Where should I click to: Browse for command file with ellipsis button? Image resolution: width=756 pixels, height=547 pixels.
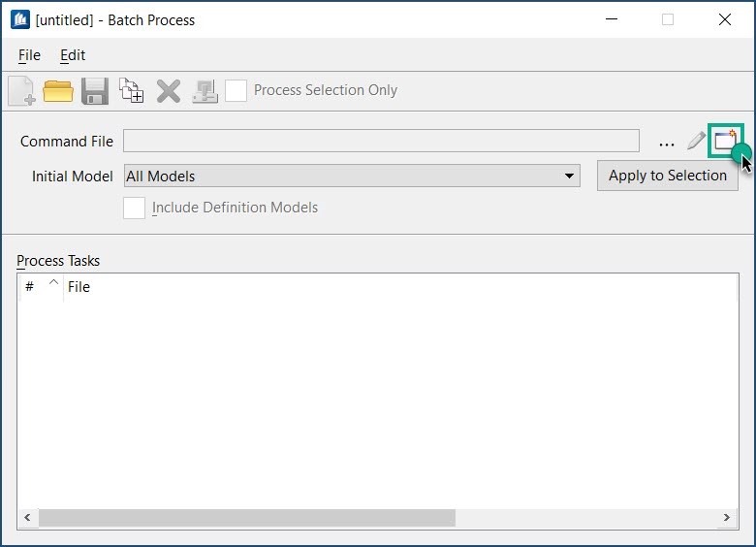pos(666,144)
